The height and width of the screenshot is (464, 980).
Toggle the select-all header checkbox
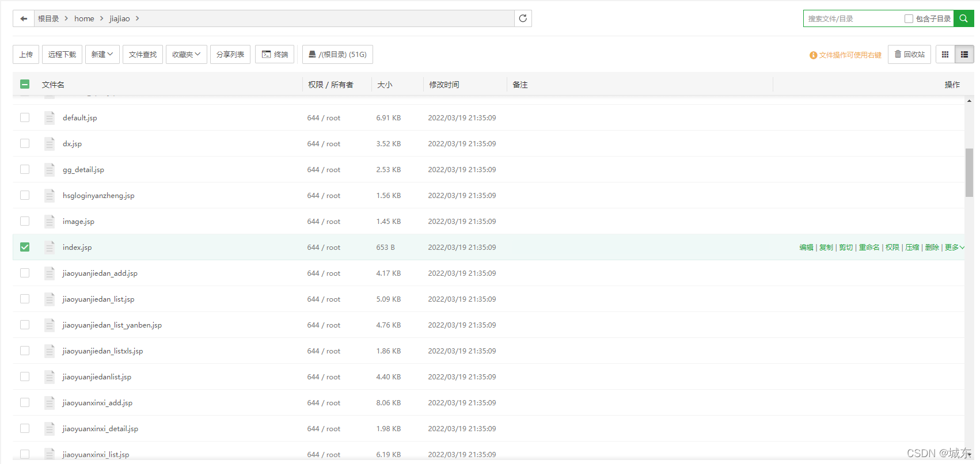tap(25, 84)
